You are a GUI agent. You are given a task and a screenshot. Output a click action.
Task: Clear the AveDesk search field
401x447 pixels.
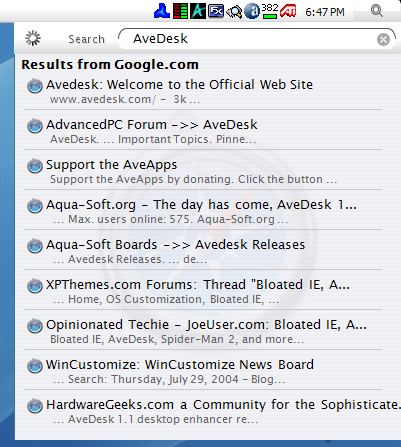pyautogui.click(x=383, y=39)
